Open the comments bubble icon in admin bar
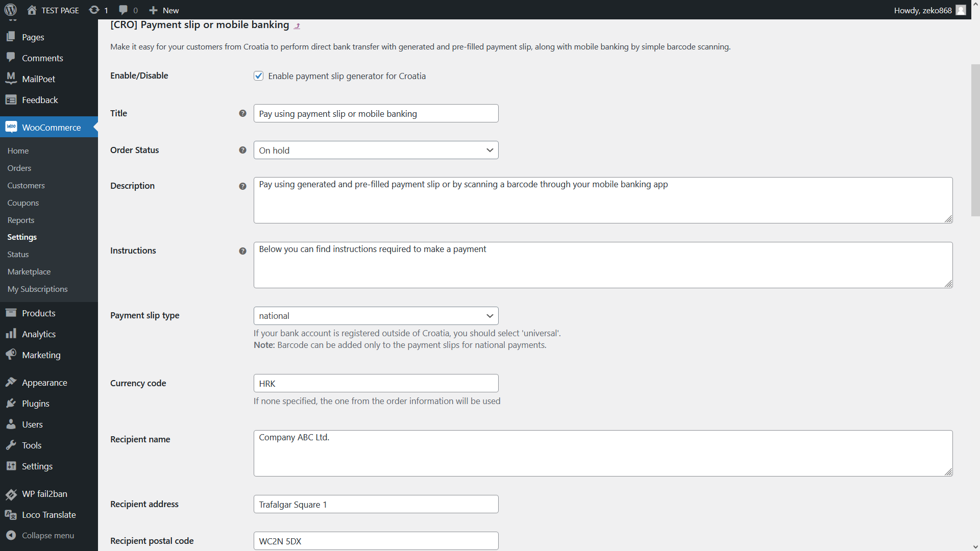Viewport: 980px width, 551px height. [x=124, y=10]
